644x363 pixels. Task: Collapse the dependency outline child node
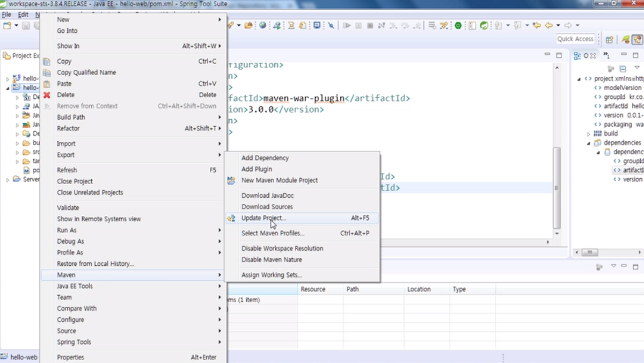coord(598,152)
